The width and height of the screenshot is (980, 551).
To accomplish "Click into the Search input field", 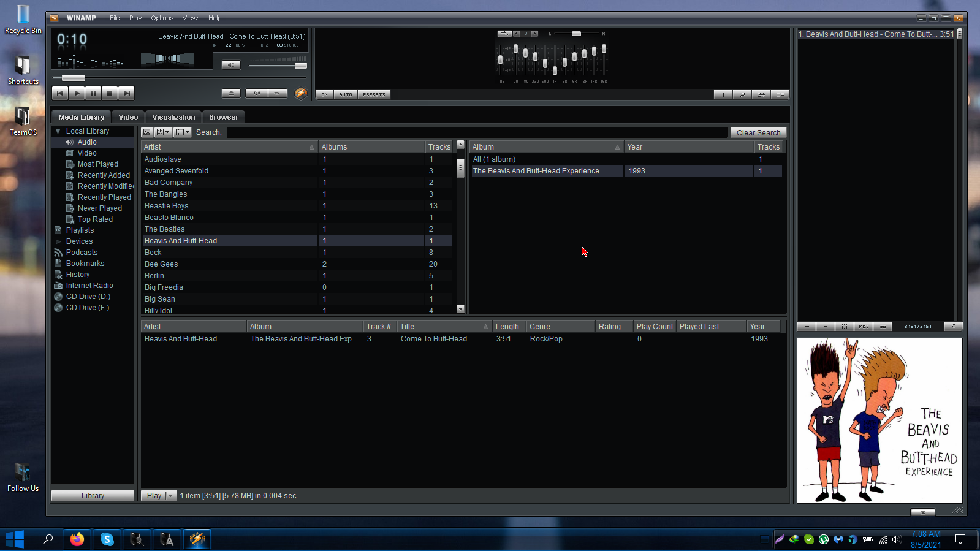I will point(477,132).
